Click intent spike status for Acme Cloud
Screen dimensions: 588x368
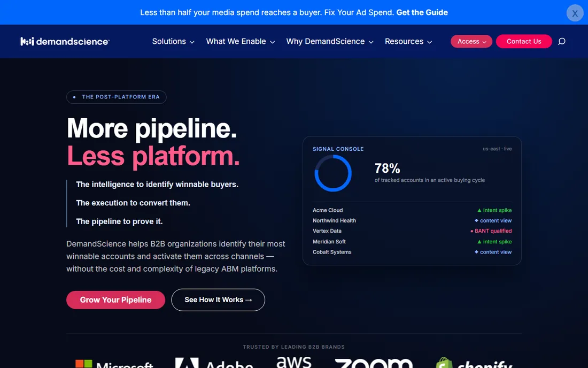click(x=494, y=210)
